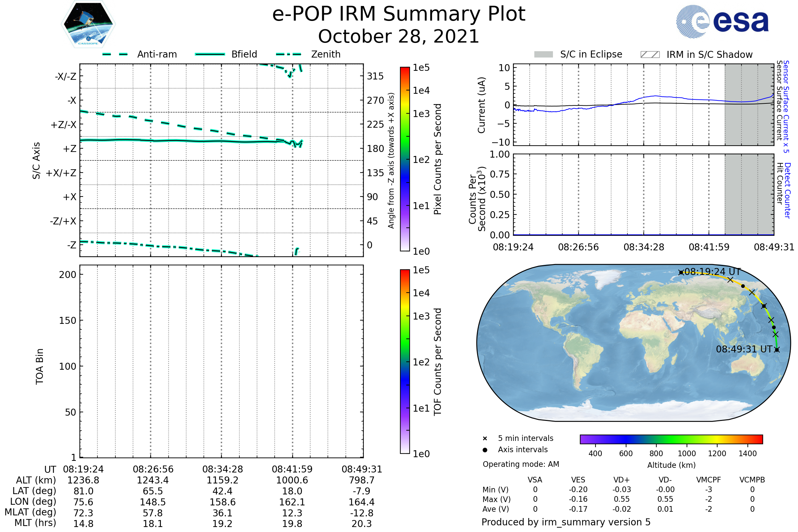Click the S/C in Eclipse gray swatch

click(543, 54)
